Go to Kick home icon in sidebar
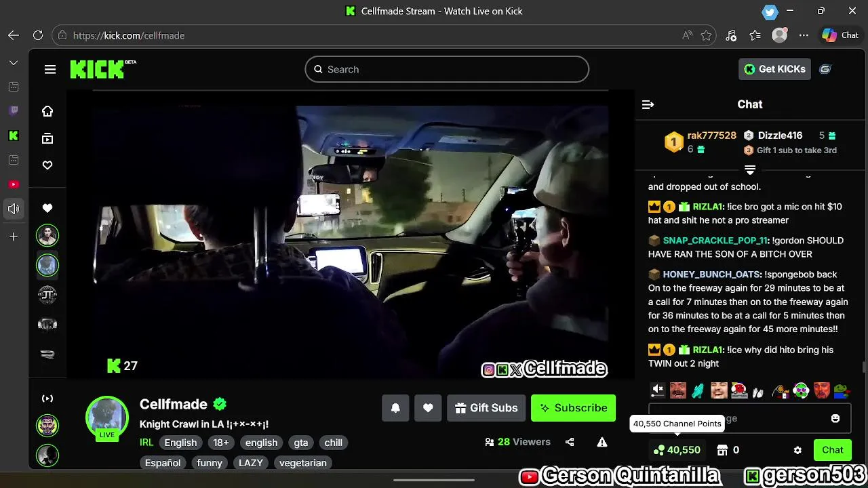This screenshot has width=868, height=488. 47,111
